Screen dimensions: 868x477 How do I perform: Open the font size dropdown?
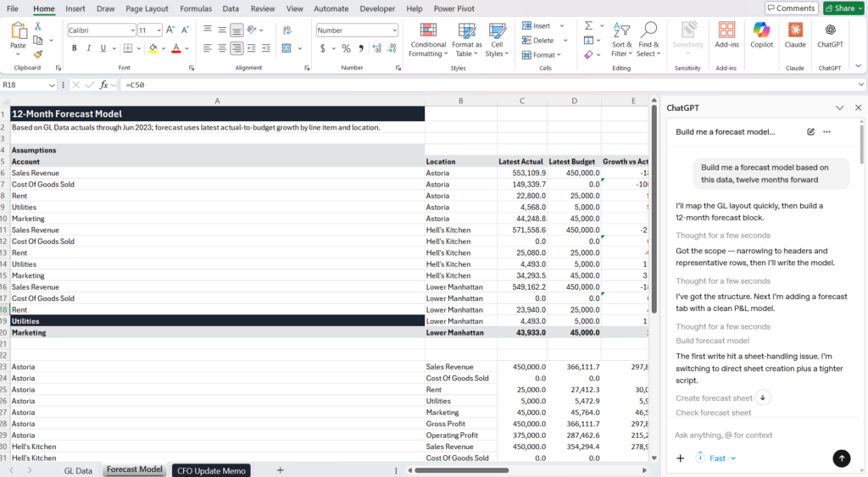[x=159, y=31]
